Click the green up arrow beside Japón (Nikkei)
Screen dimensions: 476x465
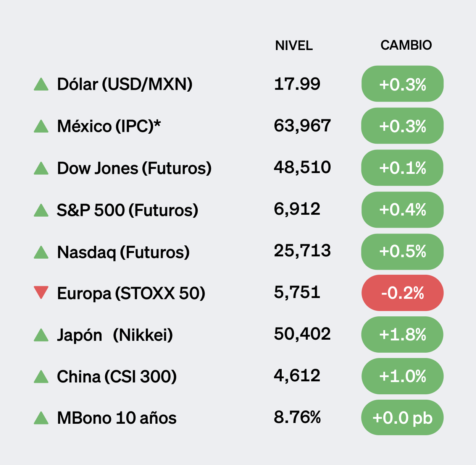41,335
